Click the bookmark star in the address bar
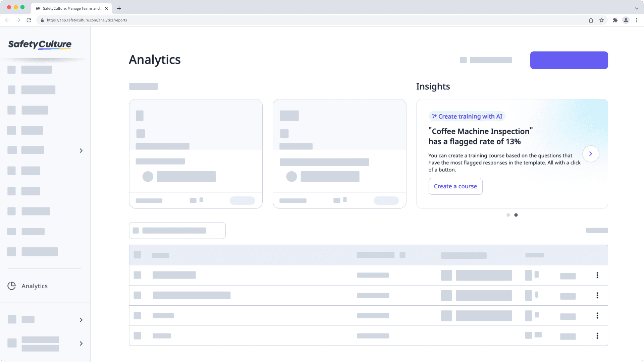This screenshot has height=362, width=644. [601, 20]
